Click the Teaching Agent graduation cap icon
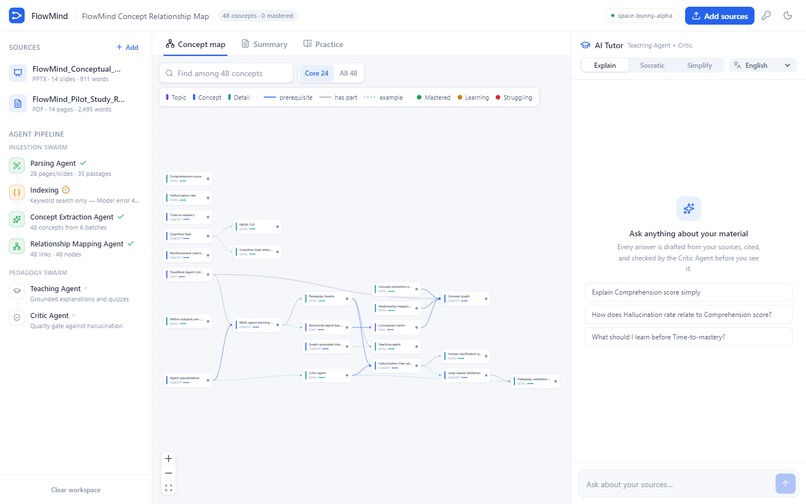 [x=17, y=291]
